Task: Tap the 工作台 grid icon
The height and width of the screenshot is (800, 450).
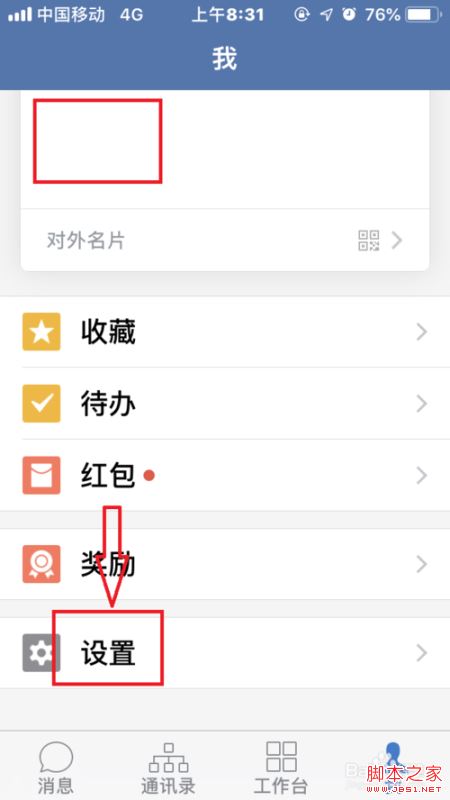Action: point(282,757)
